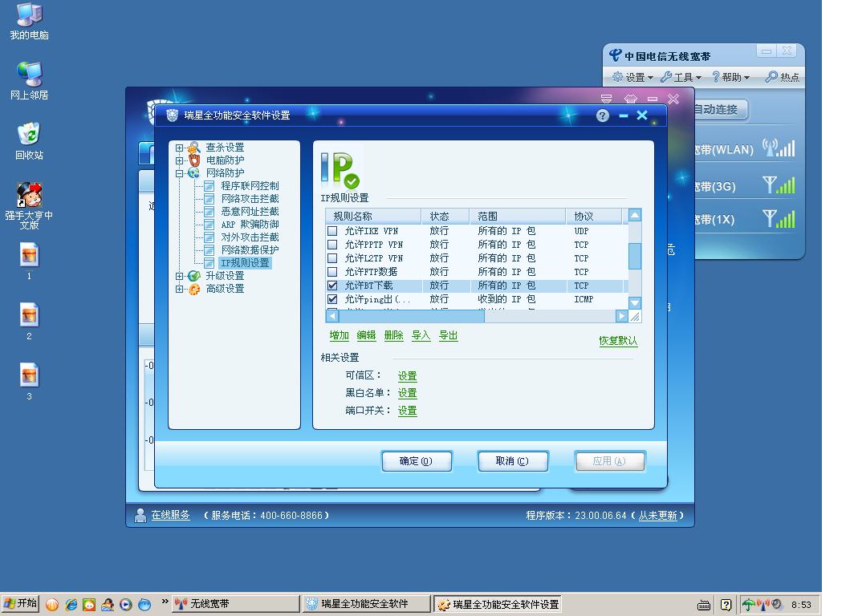Open 可信区 设置 link
The image size is (854, 616).
[x=407, y=376]
